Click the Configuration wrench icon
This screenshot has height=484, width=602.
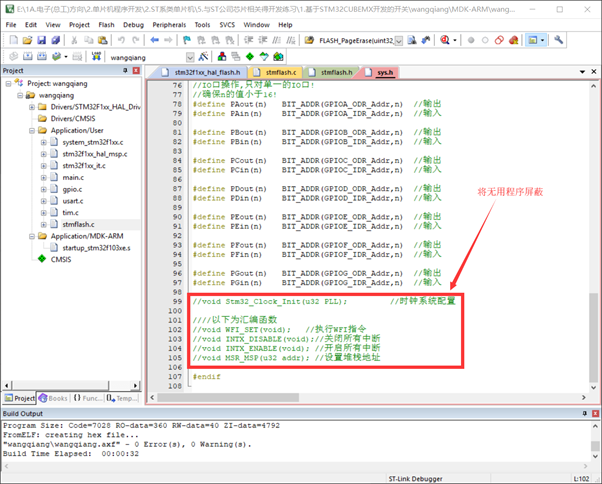(559, 41)
